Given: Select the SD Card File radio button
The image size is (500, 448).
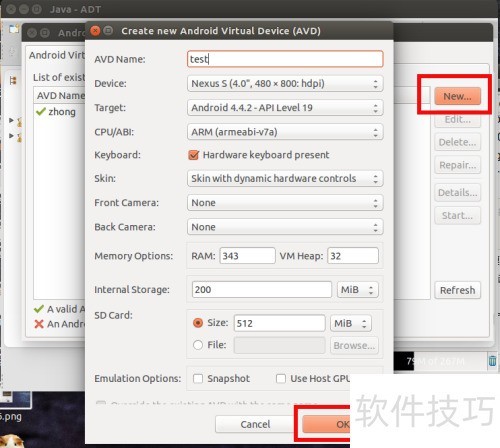Looking at the screenshot, I should pos(198,345).
